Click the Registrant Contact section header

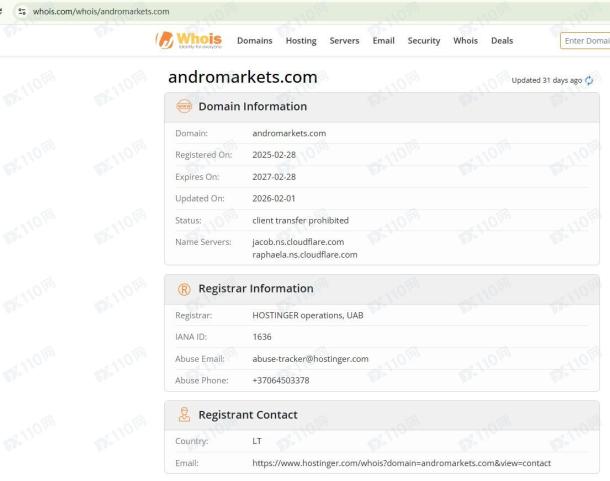[x=382, y=415]
